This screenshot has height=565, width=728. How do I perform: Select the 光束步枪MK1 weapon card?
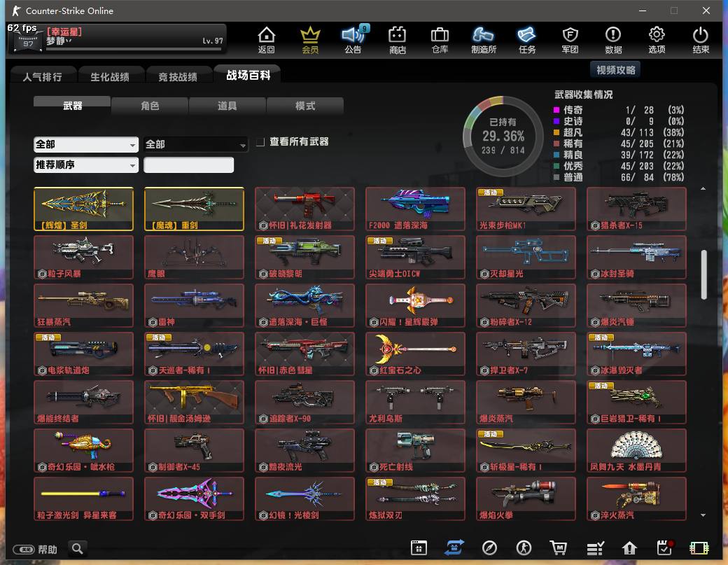click(526, 209)
